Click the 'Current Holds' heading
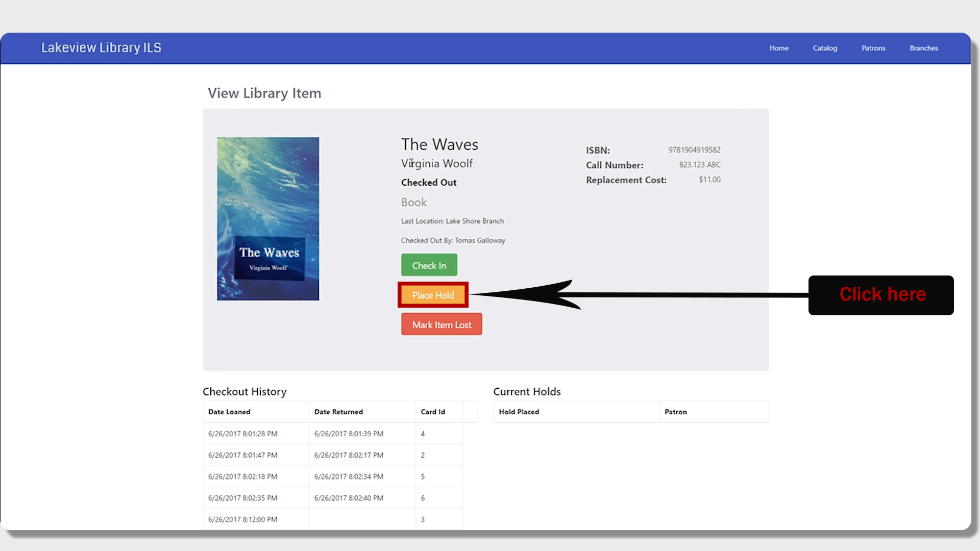 pyautogui.click(x=527, y=392)
